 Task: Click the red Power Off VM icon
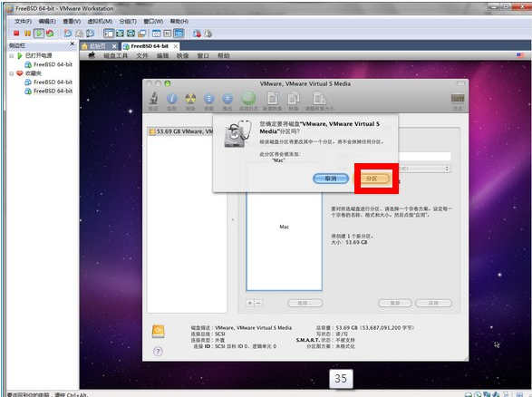click(16, 34)
